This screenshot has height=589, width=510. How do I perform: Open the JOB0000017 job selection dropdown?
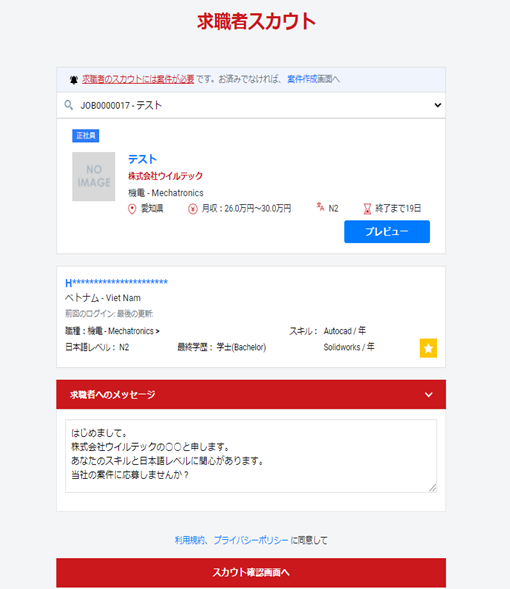coord(251,105)
